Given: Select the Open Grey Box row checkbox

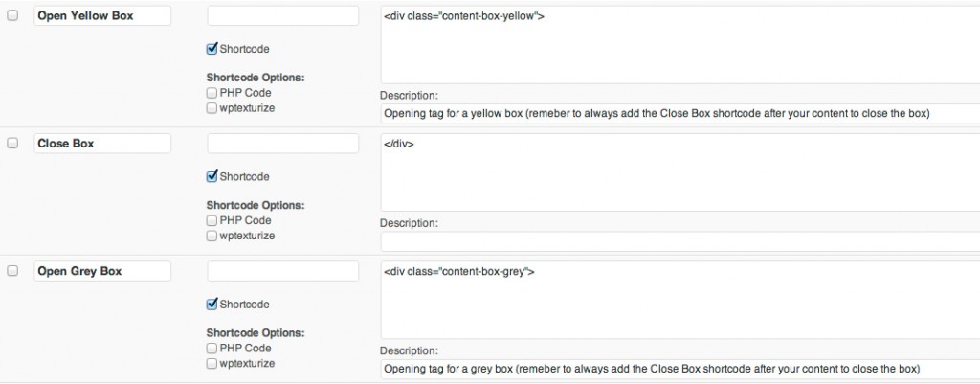Looking at the screenshot, I should (x=12, y=271).
